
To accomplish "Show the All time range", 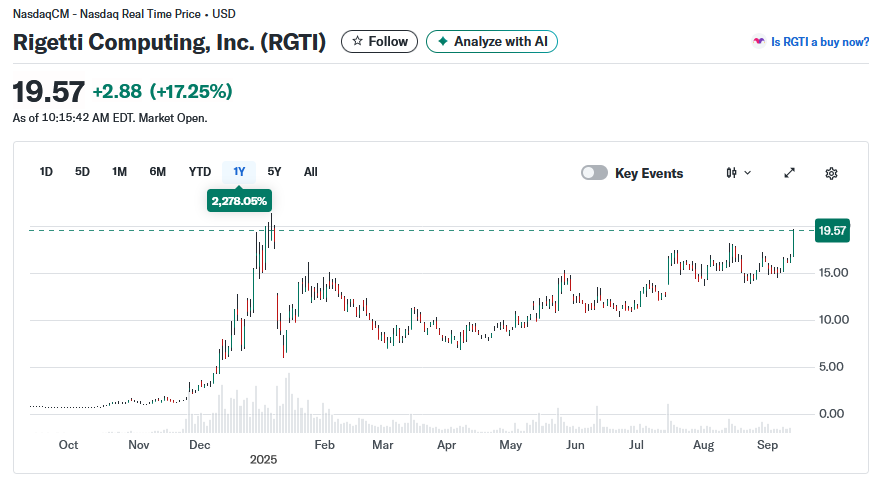I will [x=310, y=172].
